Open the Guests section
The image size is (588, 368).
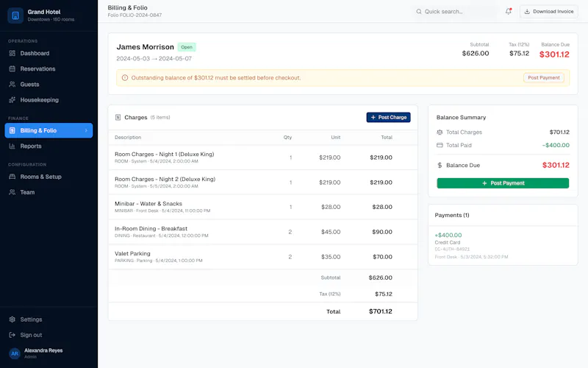point(49,85)
